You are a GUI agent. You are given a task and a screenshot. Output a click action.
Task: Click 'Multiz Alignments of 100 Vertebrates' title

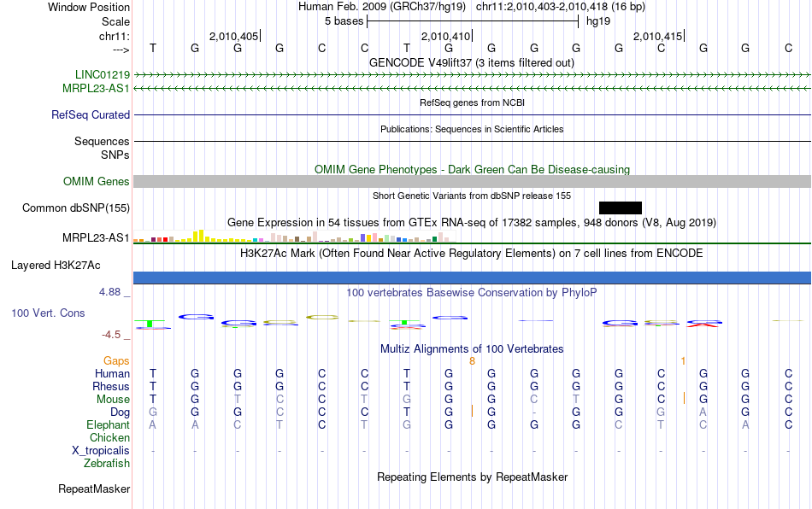[472, 348]
